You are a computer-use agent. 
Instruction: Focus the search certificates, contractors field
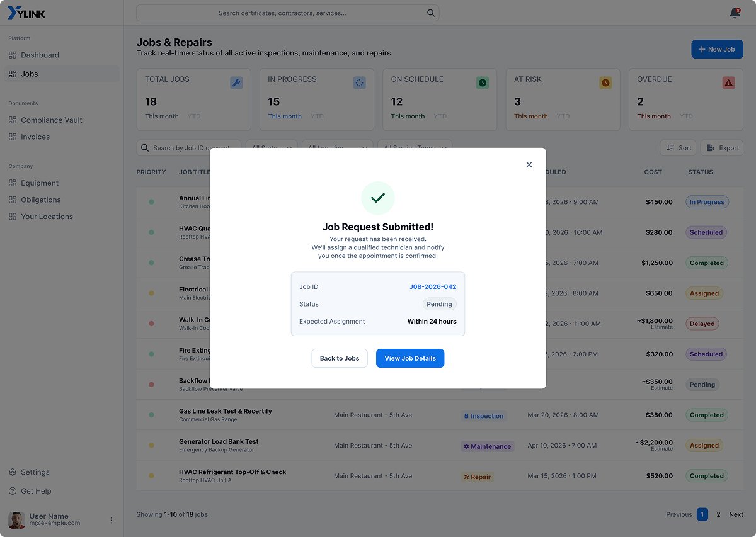[287, 13]
